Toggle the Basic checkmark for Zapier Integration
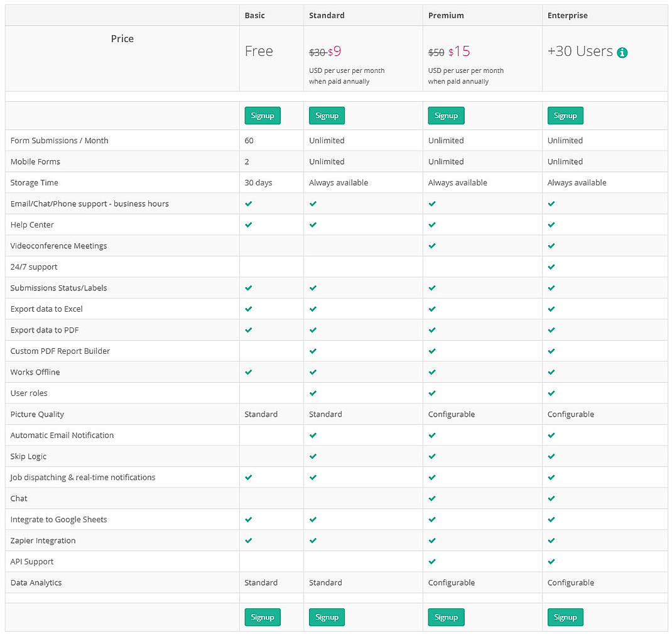The image size is (672, 636). (248, 540)
